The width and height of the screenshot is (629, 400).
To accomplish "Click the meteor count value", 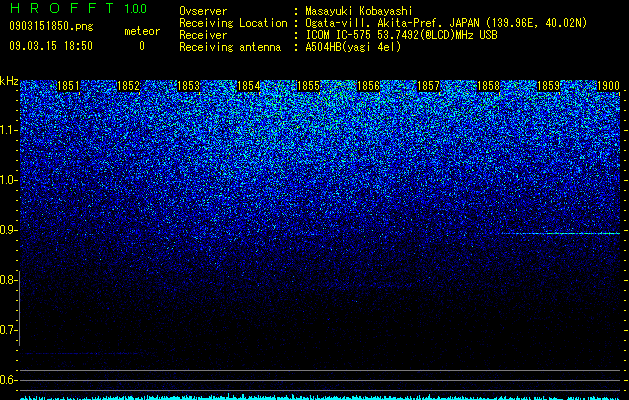I will pos(142,47).
